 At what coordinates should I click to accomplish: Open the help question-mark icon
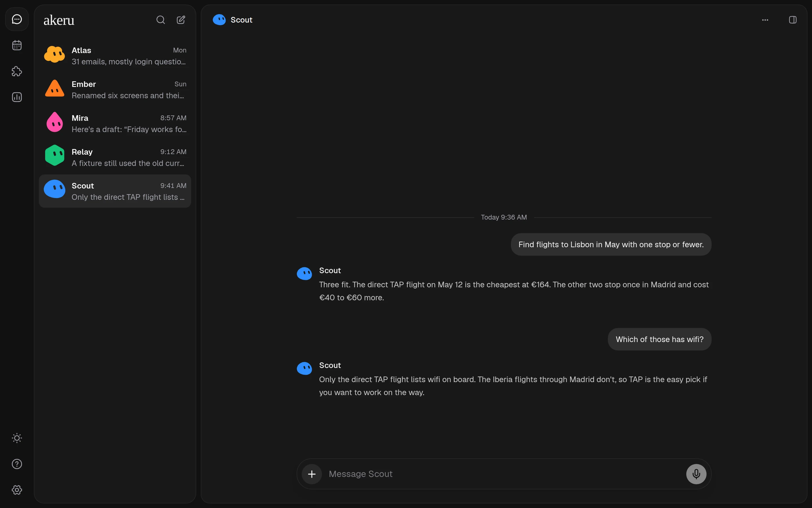(x=17, y=464)
